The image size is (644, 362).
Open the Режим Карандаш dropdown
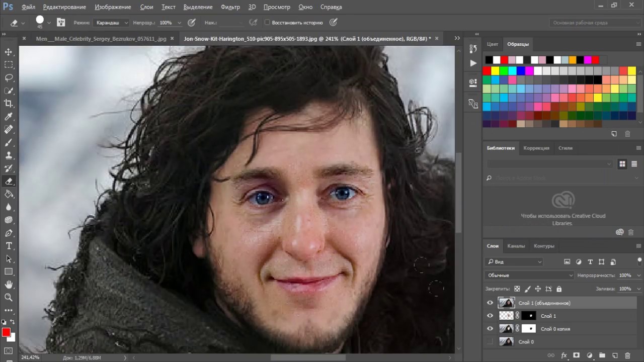pyautogui.click(x=111, y=23)
